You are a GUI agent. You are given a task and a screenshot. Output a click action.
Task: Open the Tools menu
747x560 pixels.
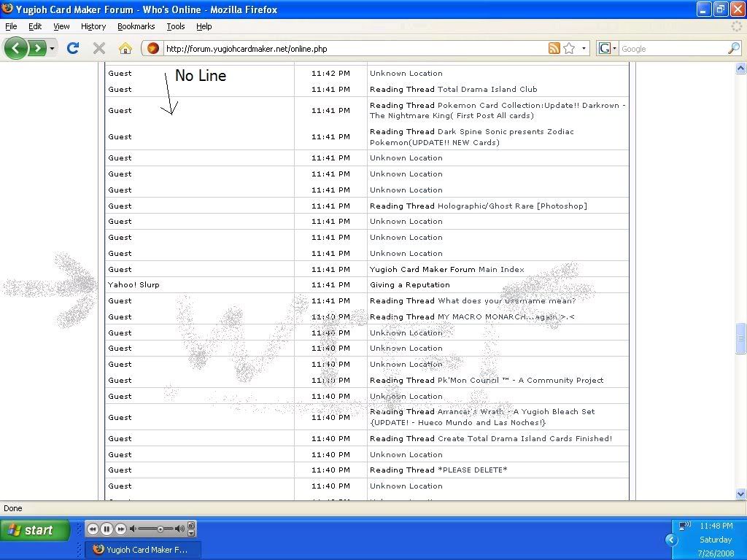[175, 26]
